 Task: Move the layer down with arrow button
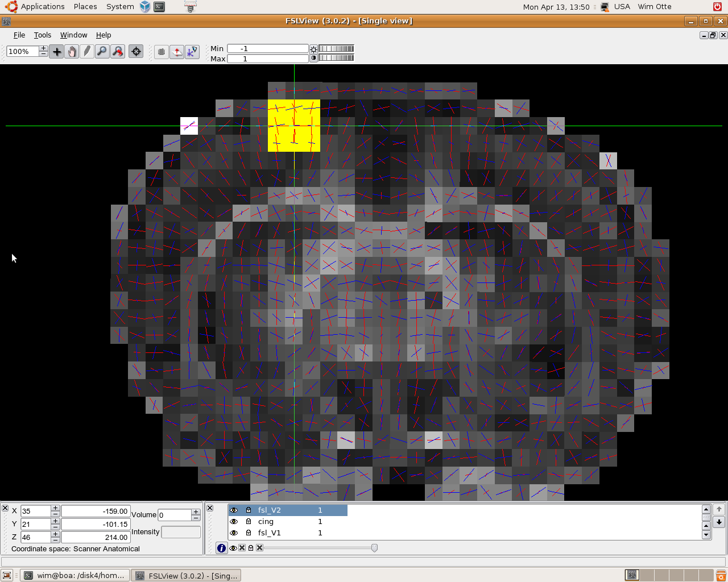point(719,522)
